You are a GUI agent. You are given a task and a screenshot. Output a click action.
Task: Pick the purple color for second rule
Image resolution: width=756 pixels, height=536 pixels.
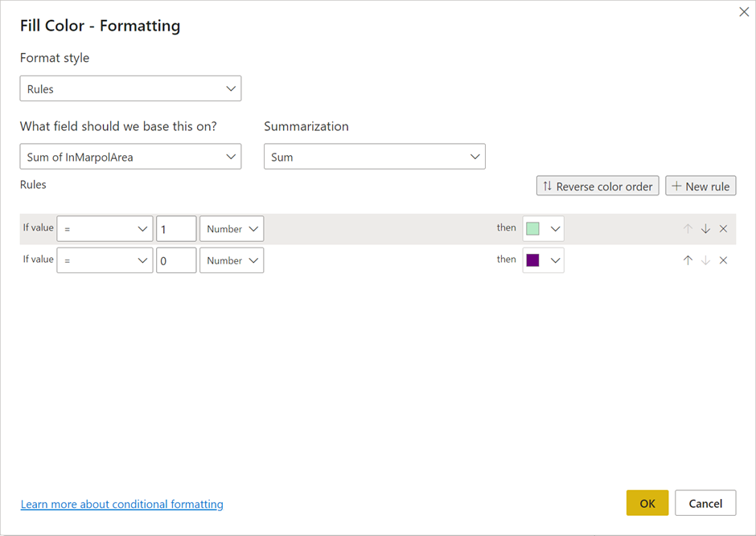coord(543,260)
